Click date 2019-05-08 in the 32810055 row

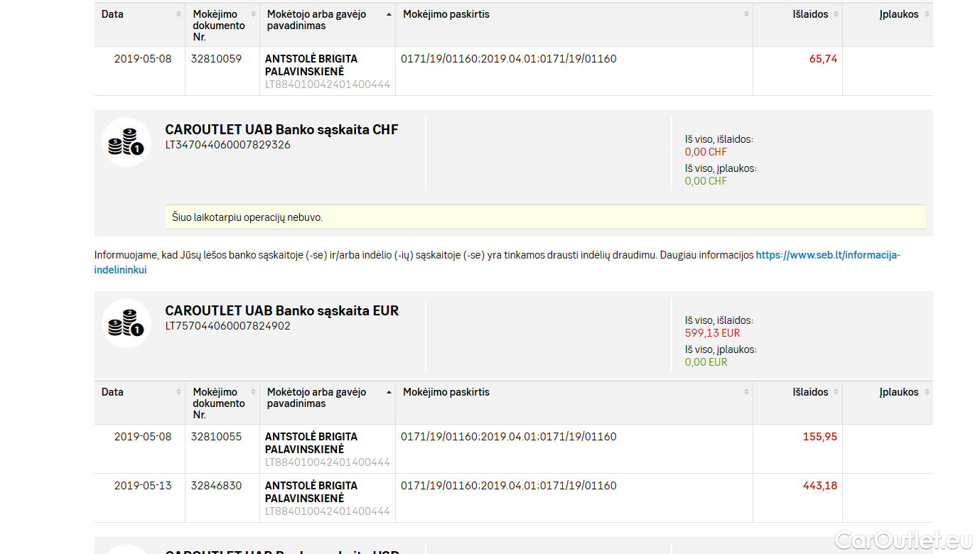click(x=143, y=437)
